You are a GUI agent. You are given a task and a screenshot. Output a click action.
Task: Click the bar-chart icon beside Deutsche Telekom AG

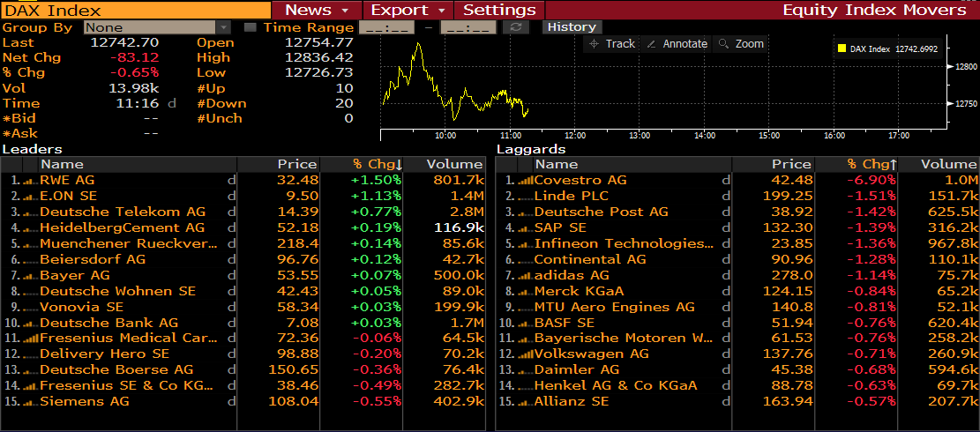click(31, 212)
